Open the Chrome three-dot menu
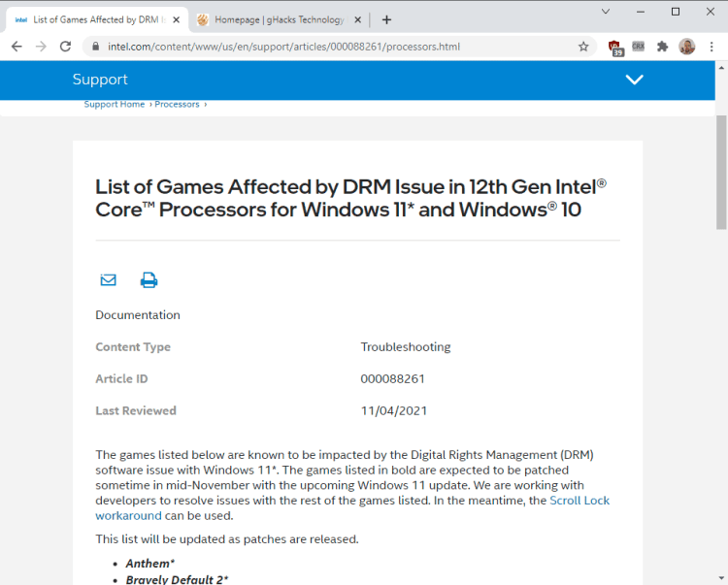This screenshot has height=585, width=728. (711, 47)
